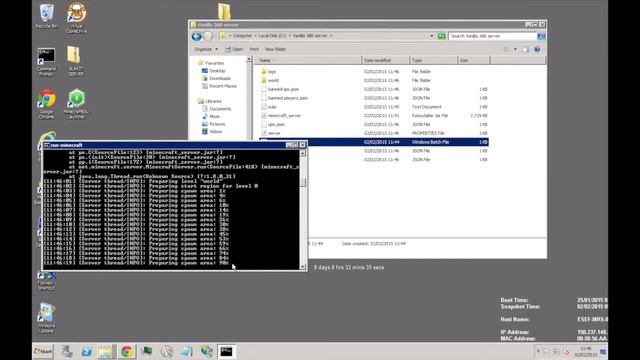
Task: Switch to the command prompt taskbar icon
Action: pos(226,351)
